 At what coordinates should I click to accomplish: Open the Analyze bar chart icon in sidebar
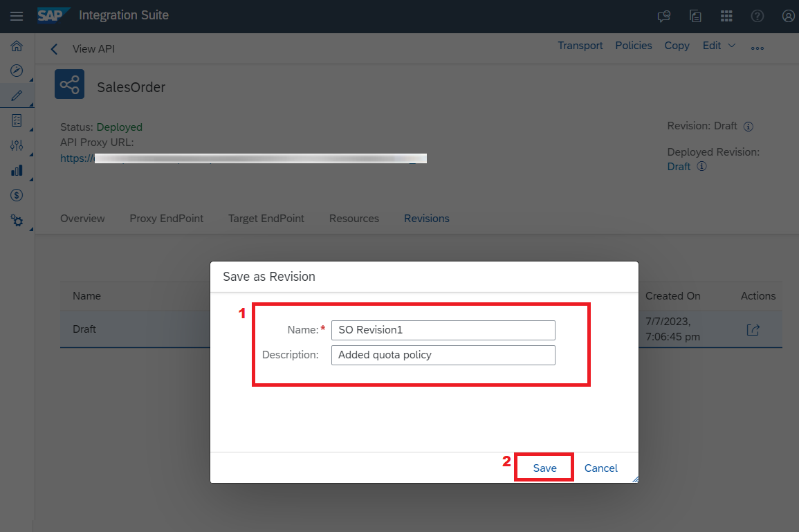click(x=17, y=170)
